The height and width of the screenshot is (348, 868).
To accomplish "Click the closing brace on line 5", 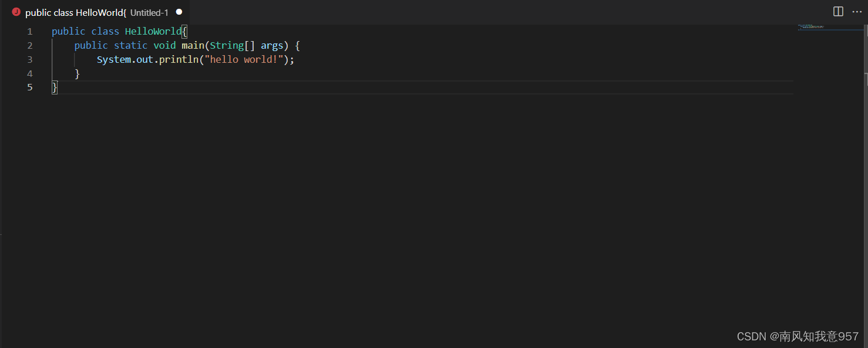I will (53, 87).
